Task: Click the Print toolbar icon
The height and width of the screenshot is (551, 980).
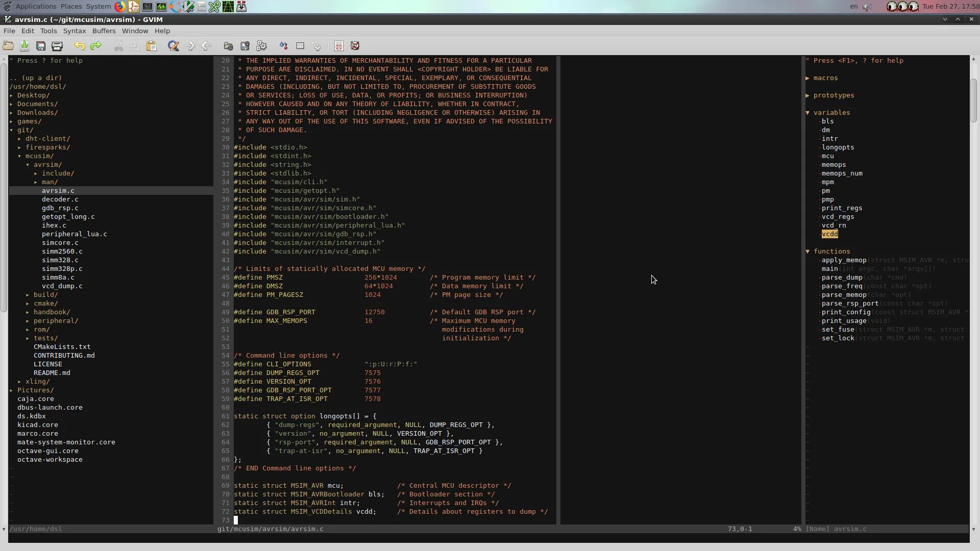Action: (57, 46)
